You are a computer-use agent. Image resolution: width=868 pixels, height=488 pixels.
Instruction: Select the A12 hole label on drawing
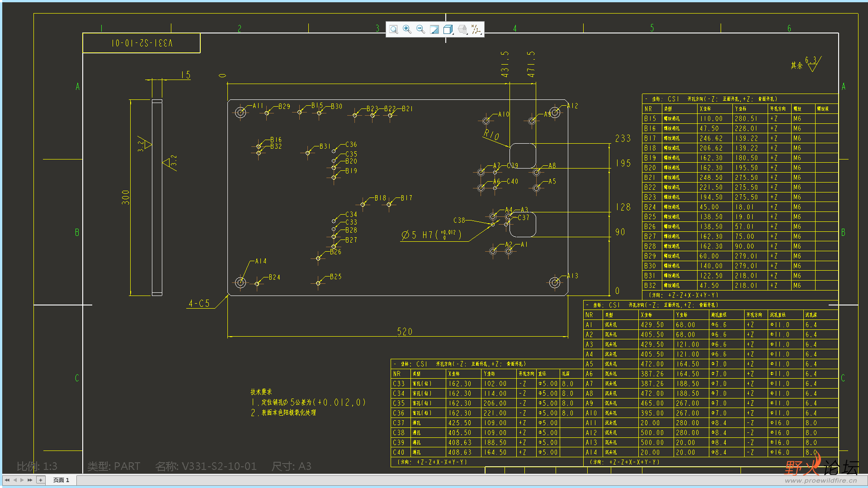pos(572,106)
